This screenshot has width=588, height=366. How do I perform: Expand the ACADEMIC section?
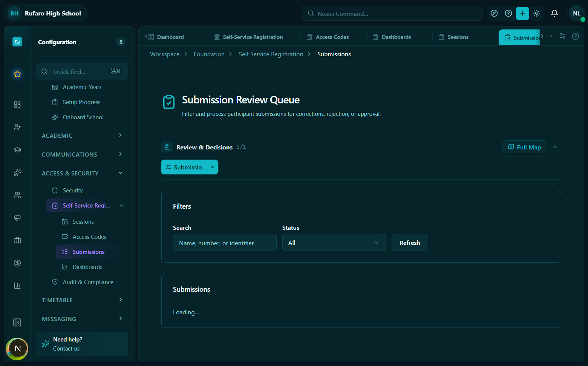tap(82, 135)
